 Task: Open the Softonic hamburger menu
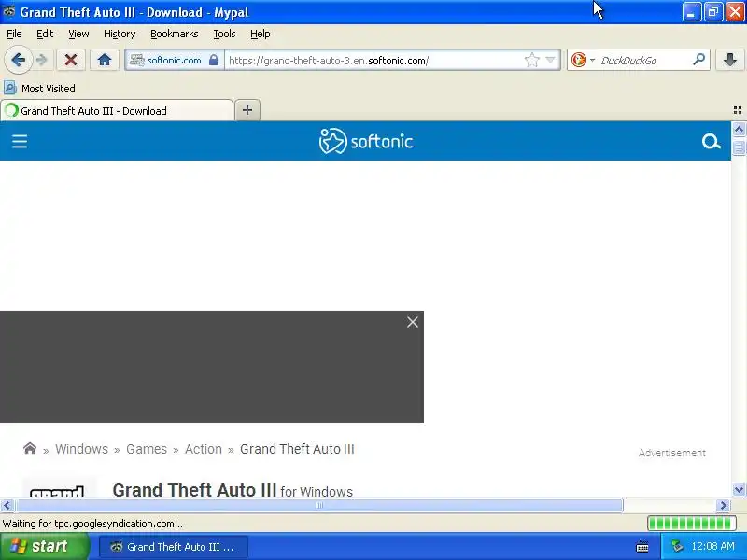coord(20,142)
